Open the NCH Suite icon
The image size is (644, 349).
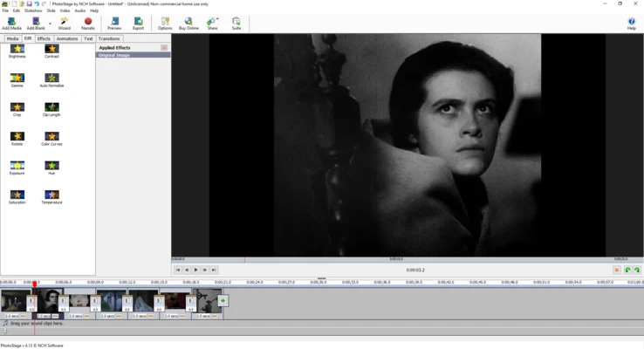coord(236,24)
